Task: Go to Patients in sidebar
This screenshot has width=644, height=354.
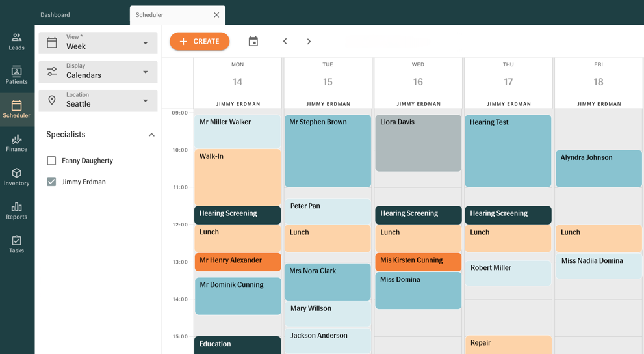Action: click(x=17, y=75)
